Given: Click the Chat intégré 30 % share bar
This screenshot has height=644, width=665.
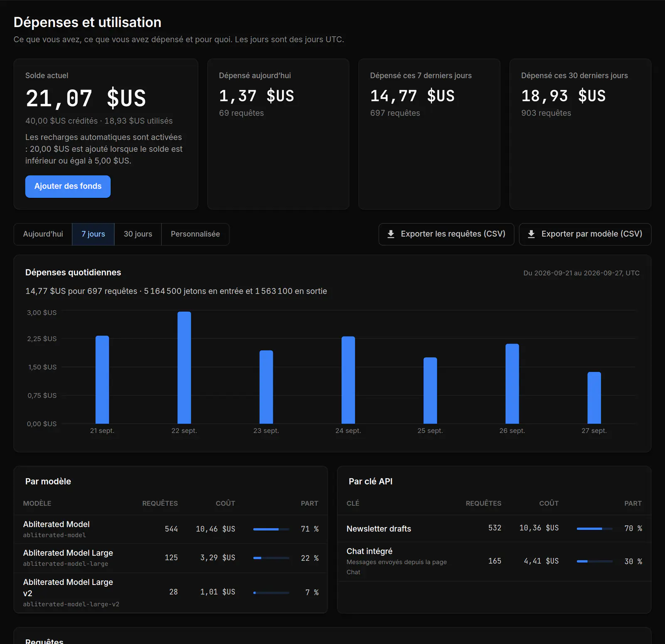Looking at the screenshot, I should [595, 561].
